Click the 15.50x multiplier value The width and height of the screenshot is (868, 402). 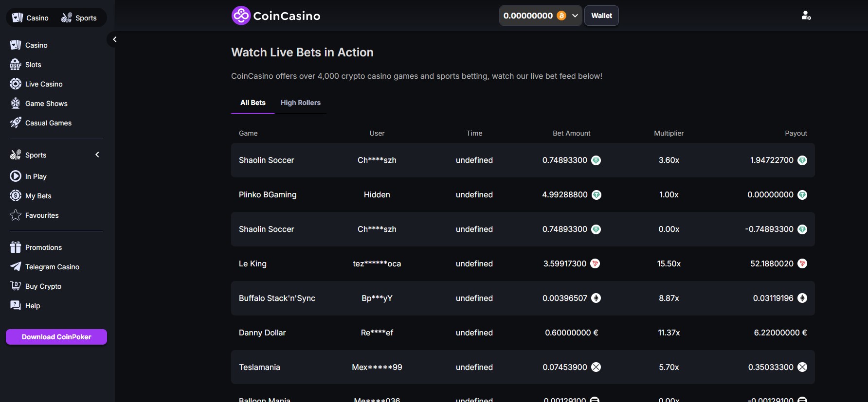[669, 263]
